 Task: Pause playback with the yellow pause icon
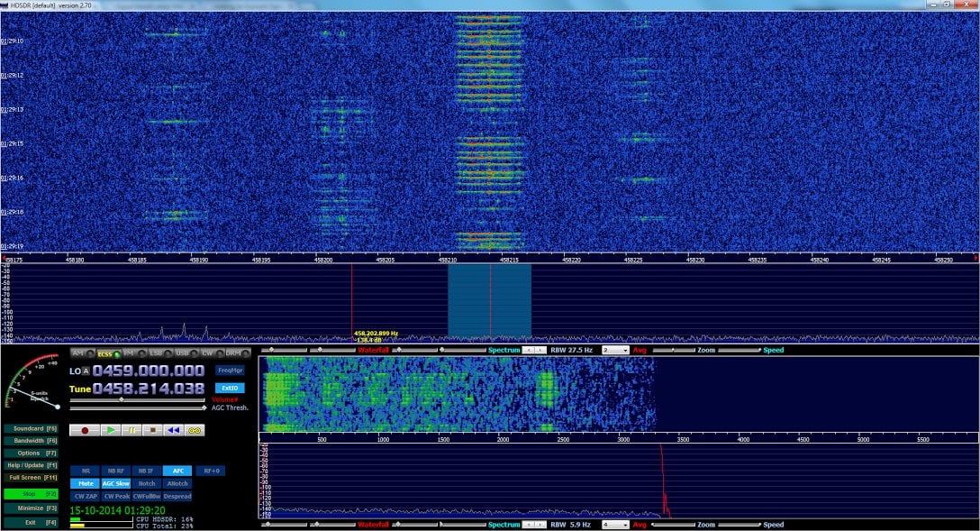[x=132, y=430]
